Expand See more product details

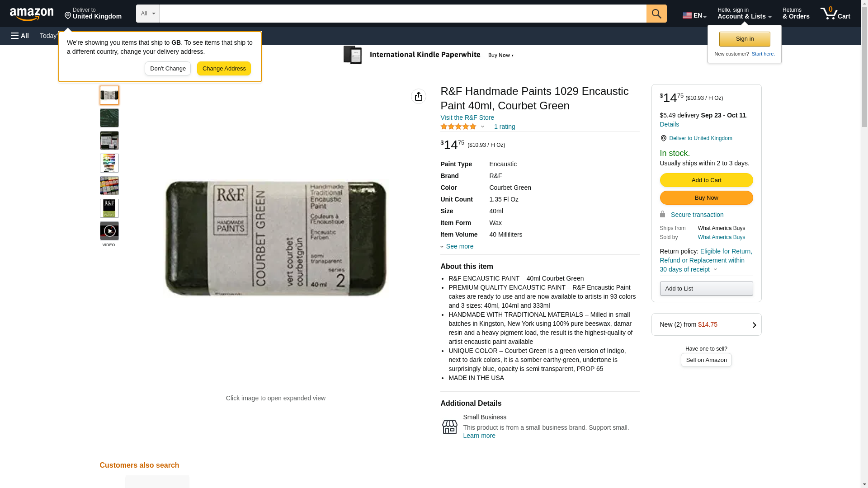(x=457, y=246)
